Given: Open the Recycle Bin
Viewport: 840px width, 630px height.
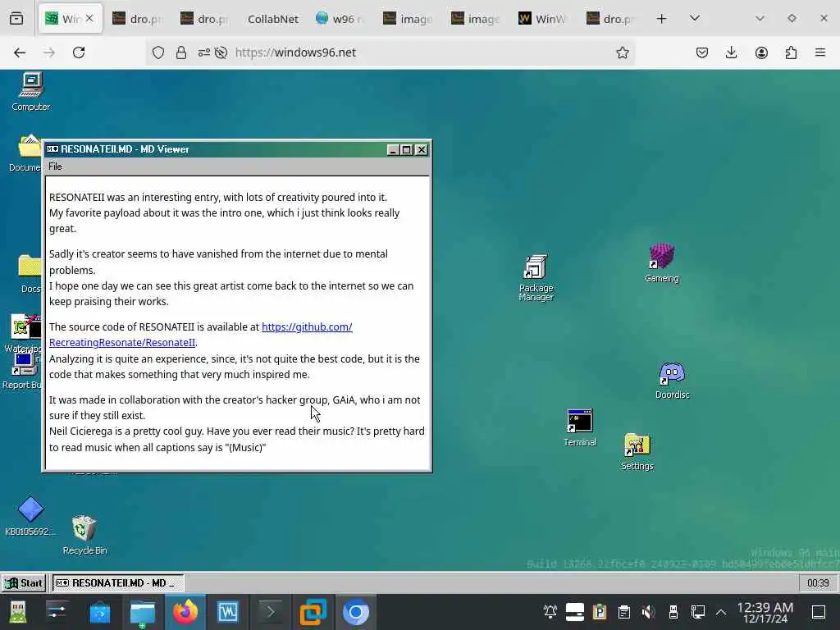Looking at the screenshot, I should 84,535.
